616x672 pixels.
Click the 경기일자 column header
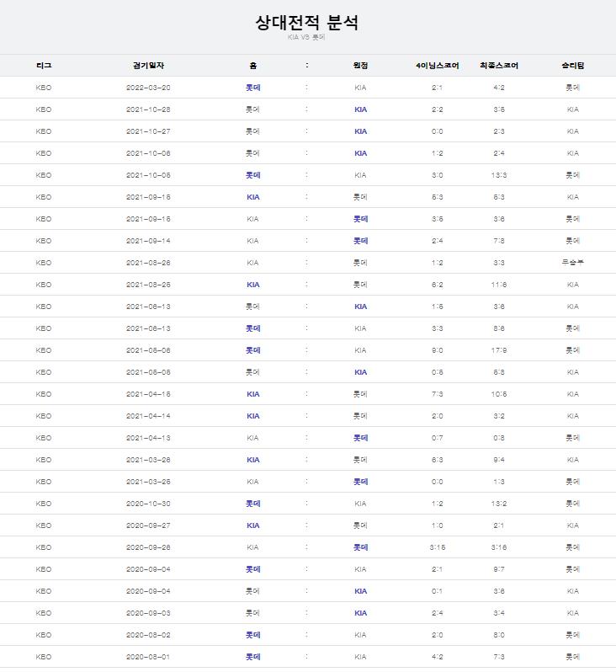tap(148, 66)
